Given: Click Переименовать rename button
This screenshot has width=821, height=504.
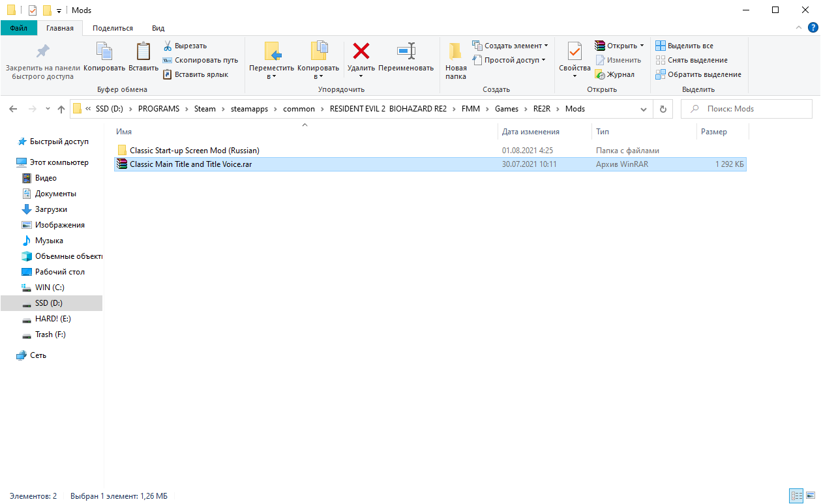Looking at the screenshot, I should tap(406, 58).
